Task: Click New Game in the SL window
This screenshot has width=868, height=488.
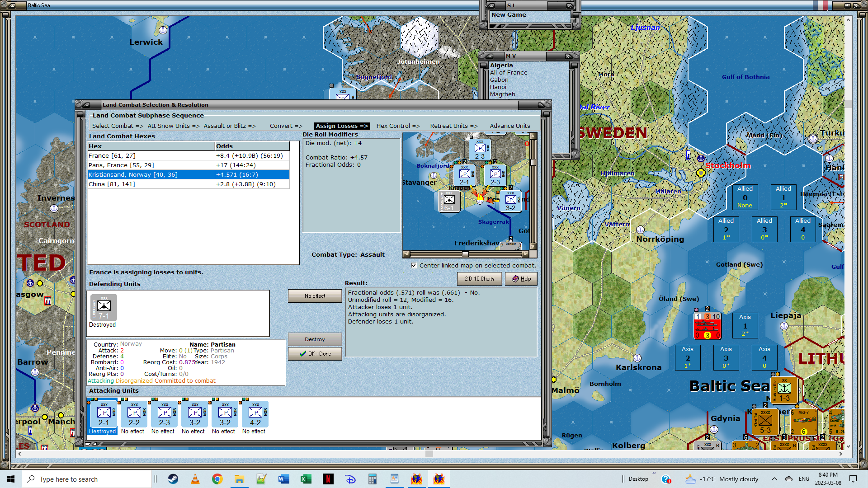Action: [509, 14]
